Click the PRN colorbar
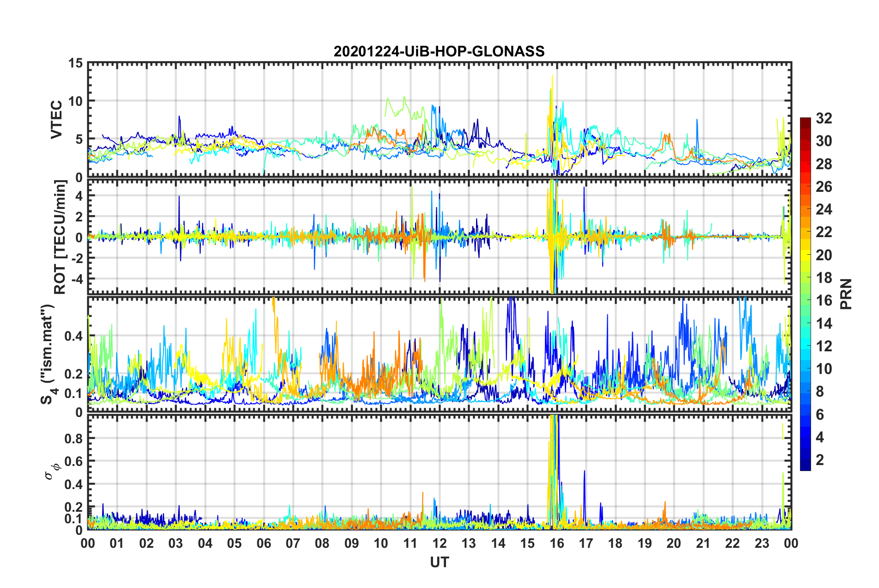 [806, 294]
